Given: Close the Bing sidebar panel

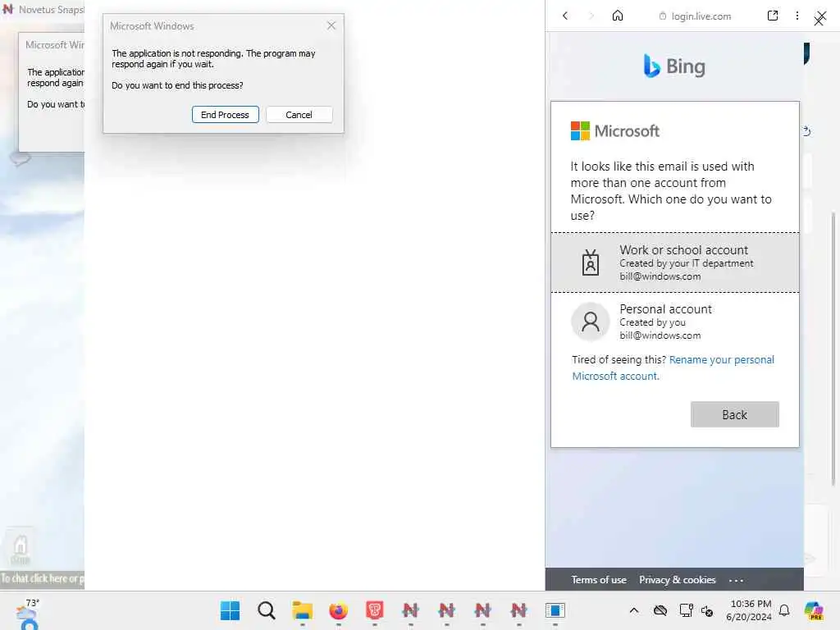Looking at the screenshot, I should tap(819, 18).
